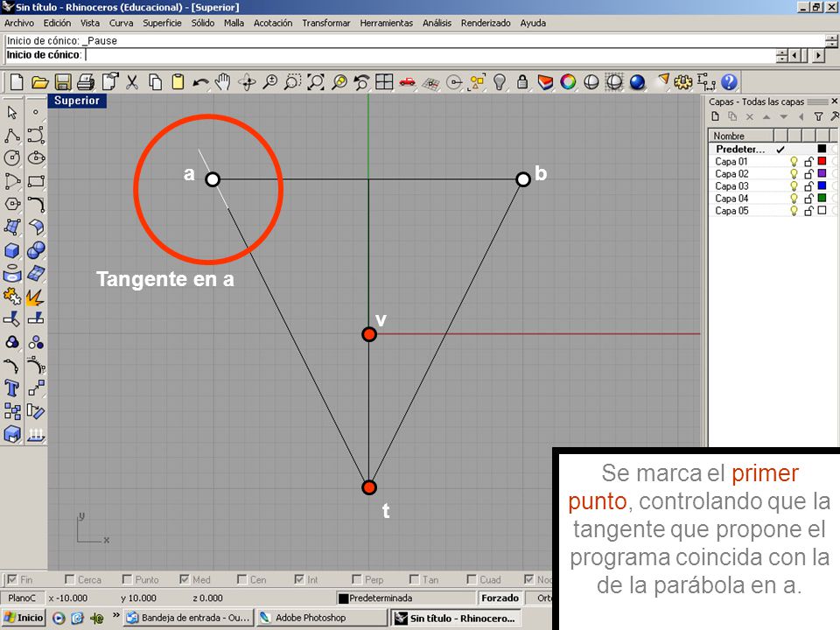
Task: Click the padlock lock objects icon
Action: tap(522, 82)
